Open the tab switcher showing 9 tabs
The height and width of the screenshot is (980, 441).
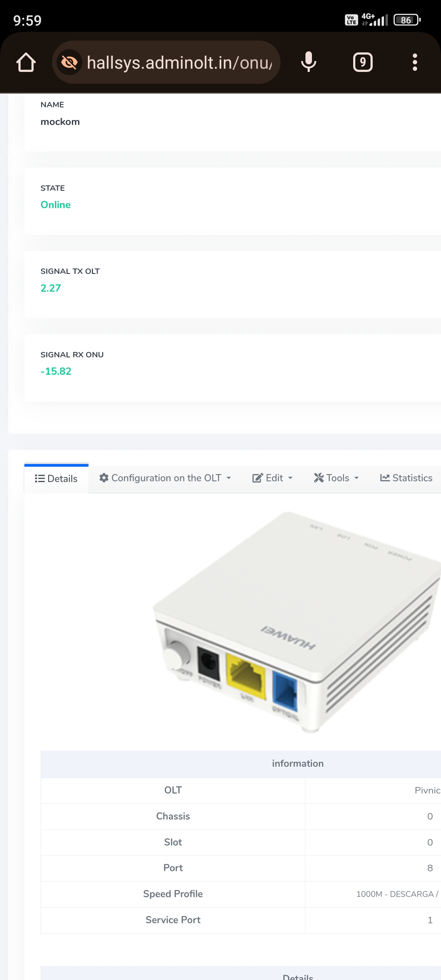coord(362,62)
